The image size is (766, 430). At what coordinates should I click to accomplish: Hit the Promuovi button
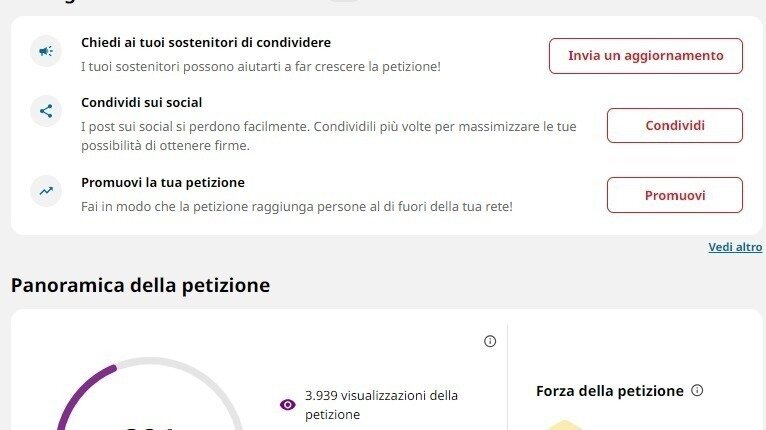click(674, 195)
